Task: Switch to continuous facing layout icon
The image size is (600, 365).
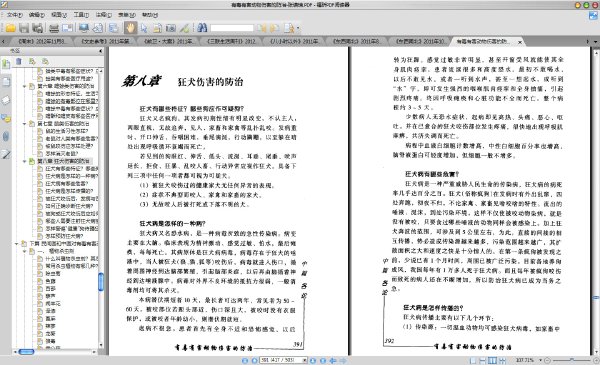Action: click(x=502, y=360)
